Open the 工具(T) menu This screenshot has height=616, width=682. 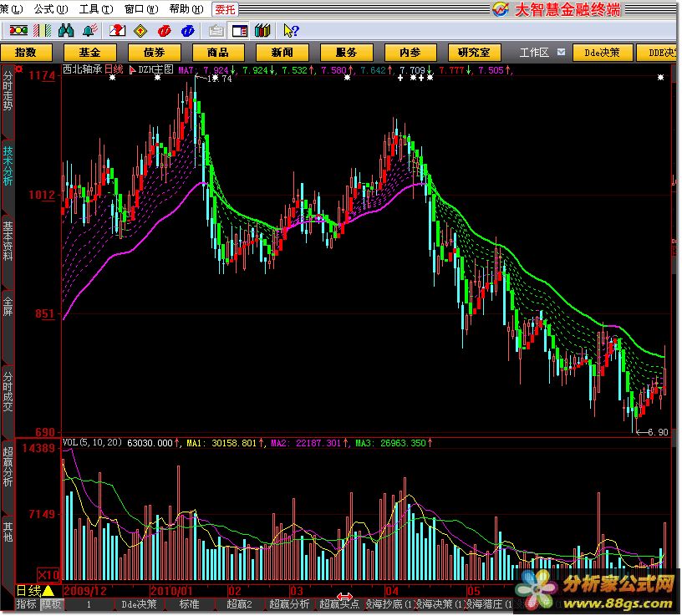pos(96,9)
